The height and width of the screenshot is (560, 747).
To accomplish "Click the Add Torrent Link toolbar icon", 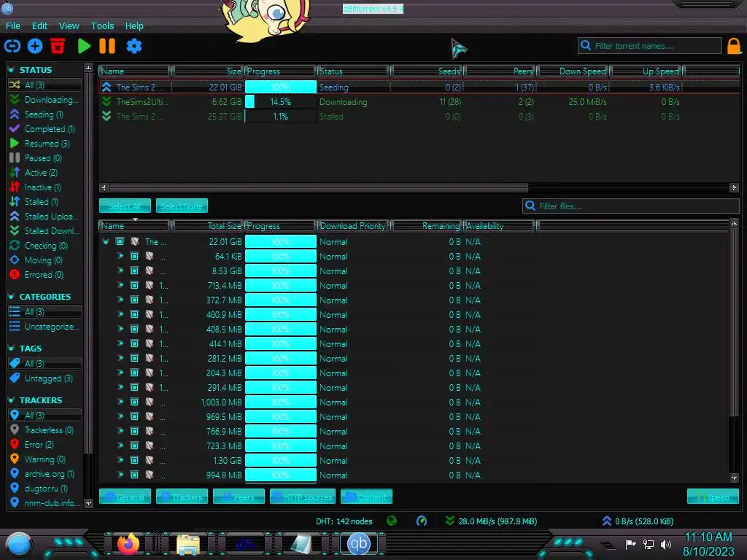I will coord(12,46).
